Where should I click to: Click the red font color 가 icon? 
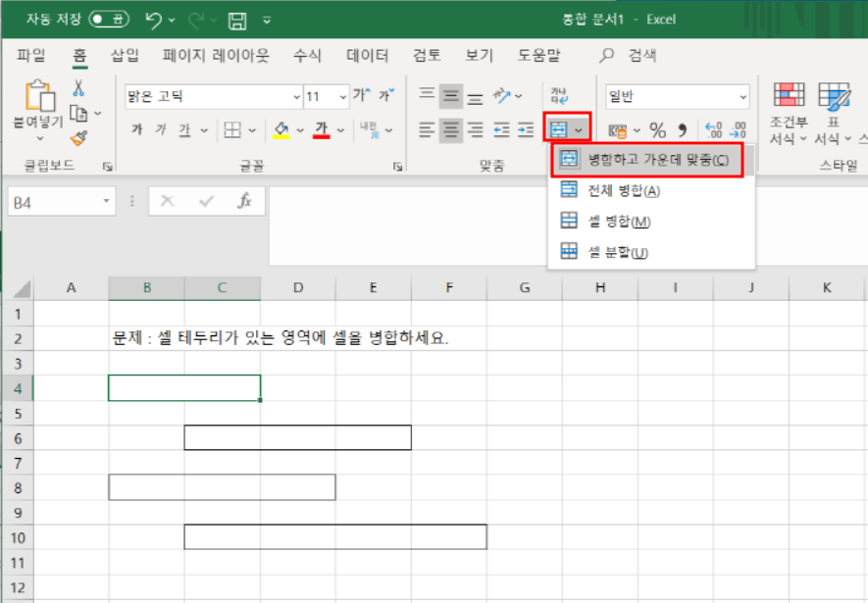(321, 130)
